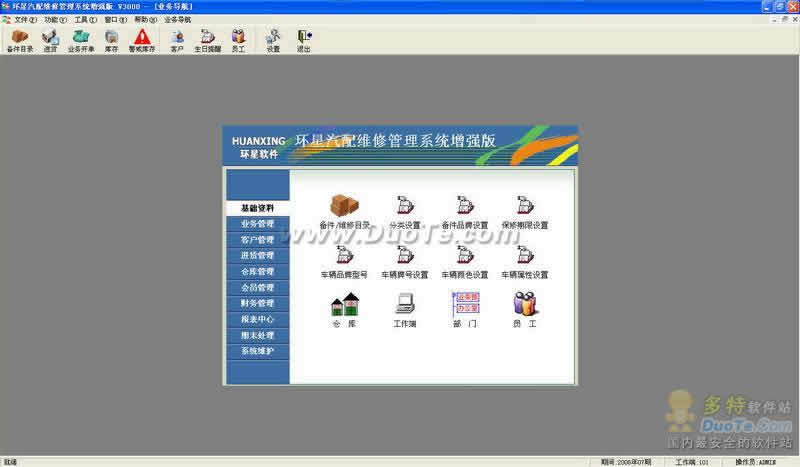The height and width of the screenshot is (467, 800).
Task: Click the 环星汽配维修管理系统增强版 banner title
Action: [395, 140]
